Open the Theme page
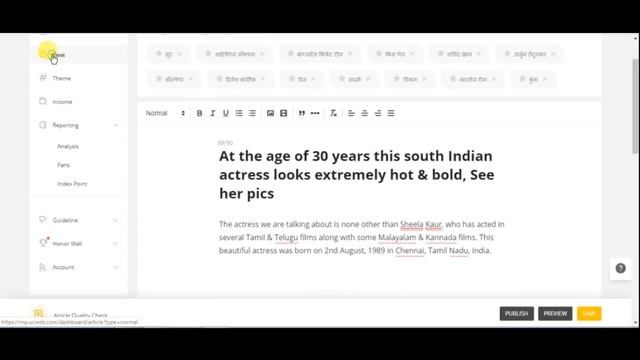This screenshot has width=640, height=360. click(x=62, y=78)
